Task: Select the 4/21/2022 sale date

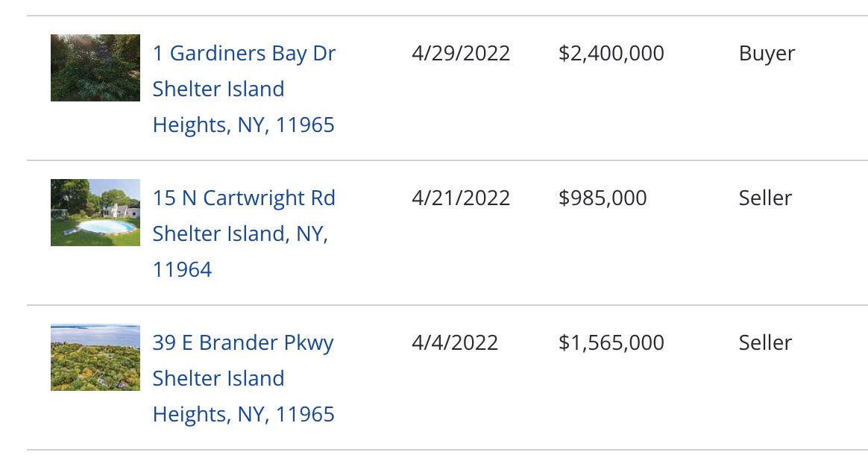Action: 461,198
